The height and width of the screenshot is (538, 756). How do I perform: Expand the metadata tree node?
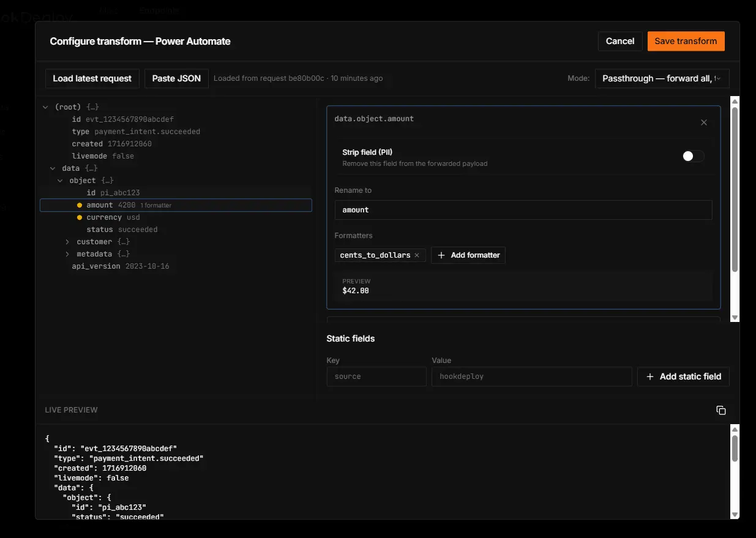pyautogui.click(x=67, y=254)
